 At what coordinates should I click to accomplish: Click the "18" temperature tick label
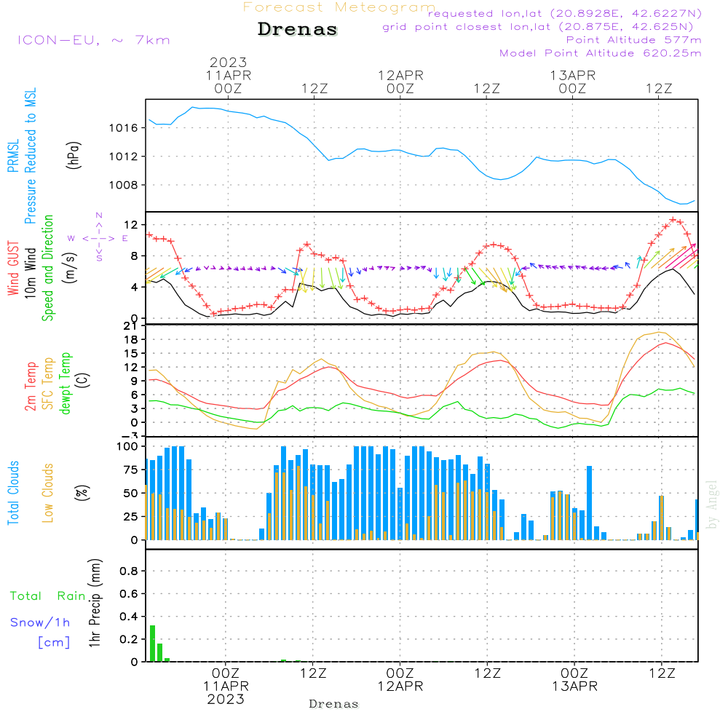click(x=131, y=340)
